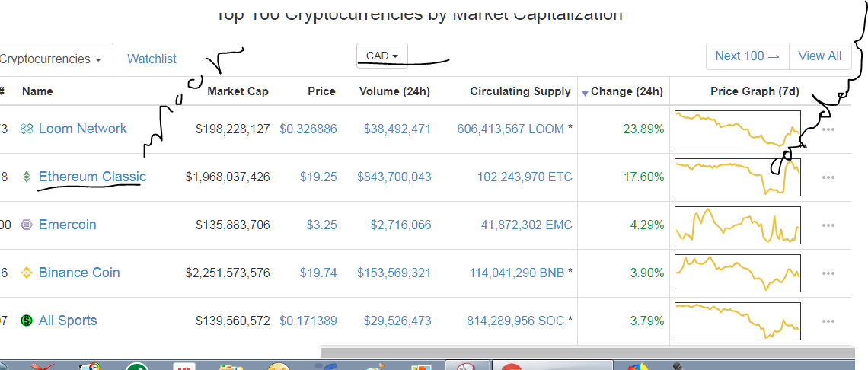Click supply 102,243,970 ETC
The width and height of the screenshot is (868, 370).
coord(525,177)
